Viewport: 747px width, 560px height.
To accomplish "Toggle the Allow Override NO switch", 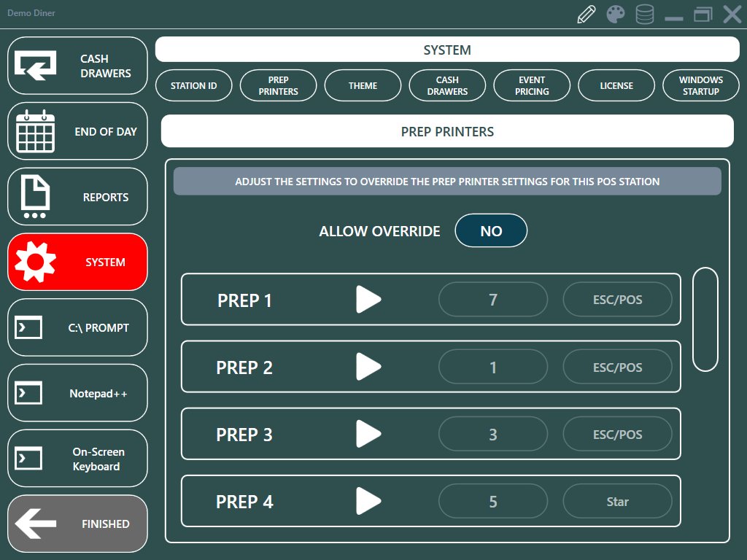I will [491, 231].
